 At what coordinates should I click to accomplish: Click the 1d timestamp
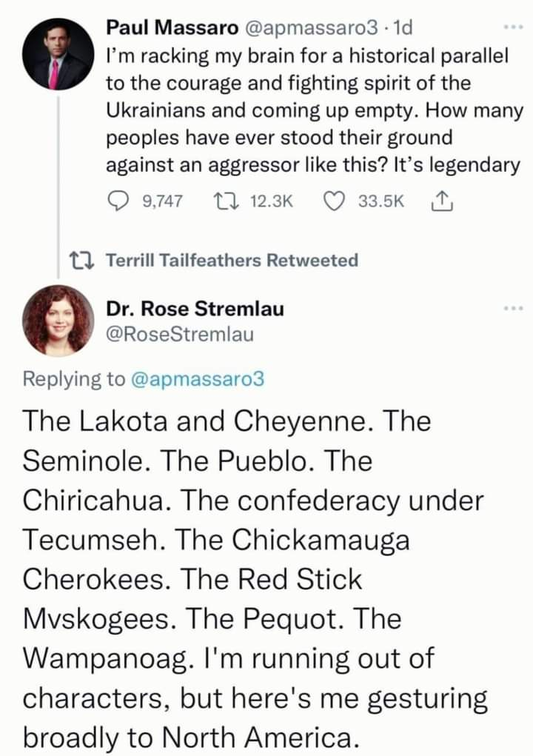403,28
